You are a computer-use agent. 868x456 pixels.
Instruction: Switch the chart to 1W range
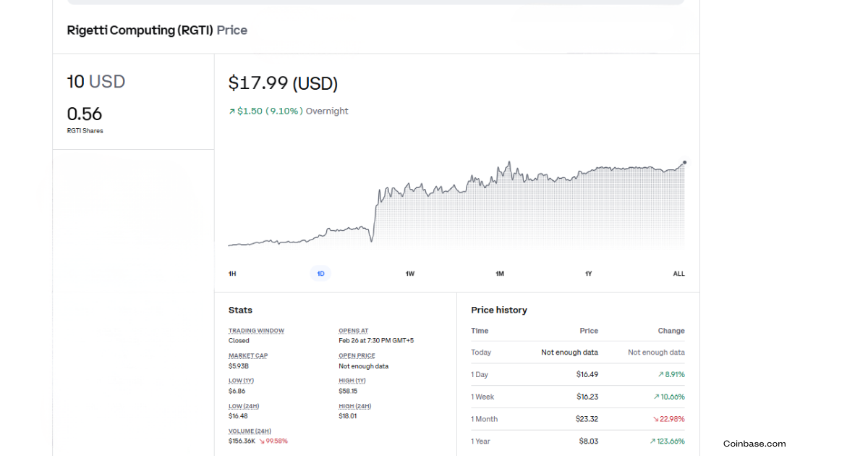[410, 274]
